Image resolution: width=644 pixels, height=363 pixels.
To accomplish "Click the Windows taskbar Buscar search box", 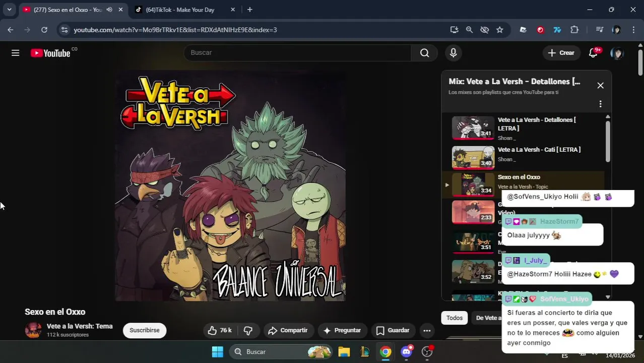I will pyautogui.click(x=281, y=352).
